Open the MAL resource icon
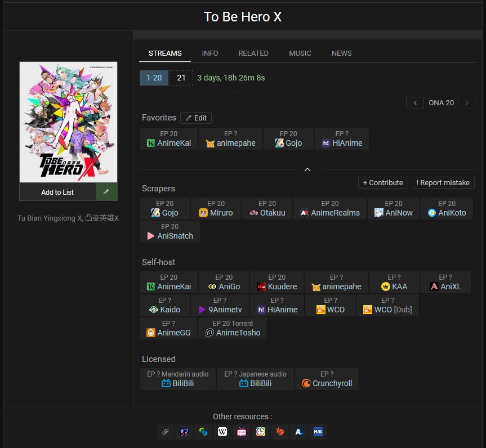 [318, 432]
